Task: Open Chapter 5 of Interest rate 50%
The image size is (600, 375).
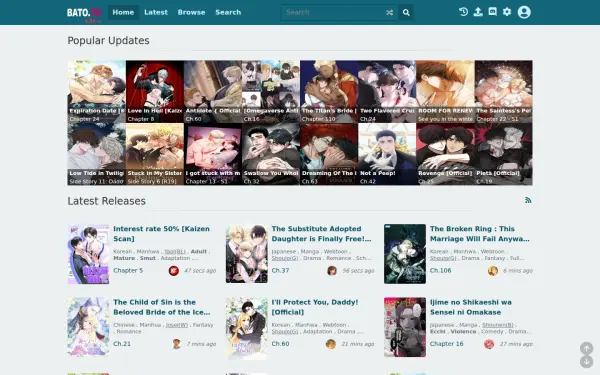Action: (128, 270)
